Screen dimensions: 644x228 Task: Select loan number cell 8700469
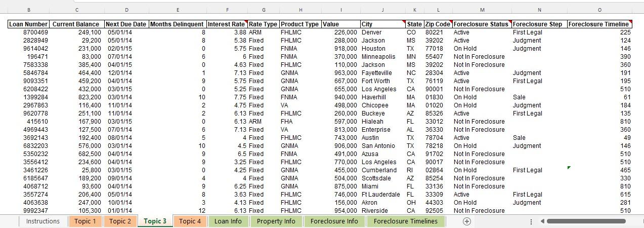click(x=28, y=32)
